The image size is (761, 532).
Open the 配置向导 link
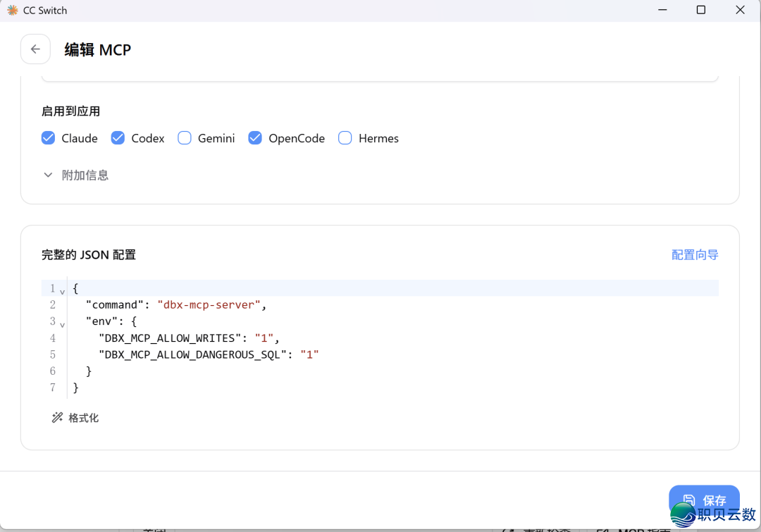click(x=695, y=255)
